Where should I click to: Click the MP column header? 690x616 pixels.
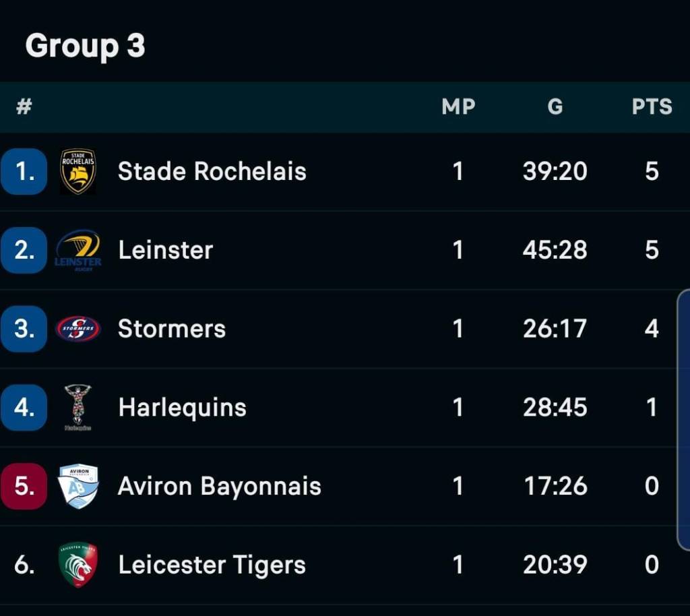pyautogui.click(x=458, y=106)
